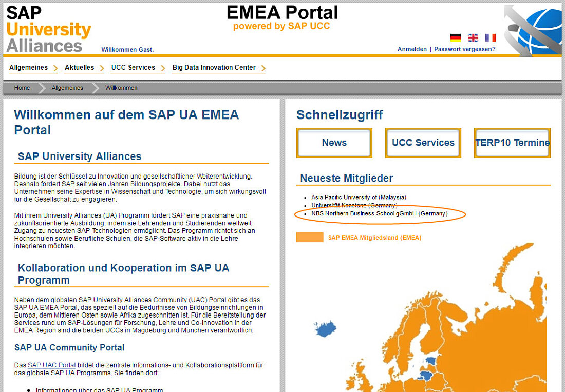Viewport: 565px width, 392px height.
Task: Open the Big Data Innovation Center menu
Action: tap(214, 67)
